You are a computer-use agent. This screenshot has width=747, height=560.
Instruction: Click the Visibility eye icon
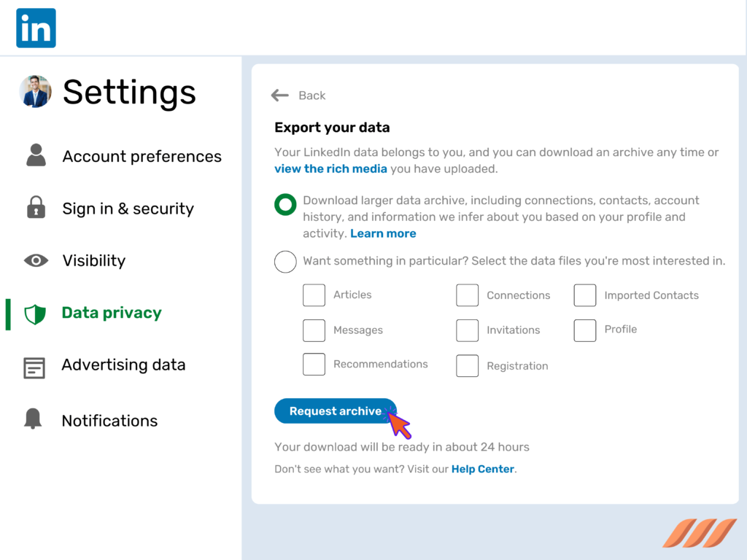(35, 260)
